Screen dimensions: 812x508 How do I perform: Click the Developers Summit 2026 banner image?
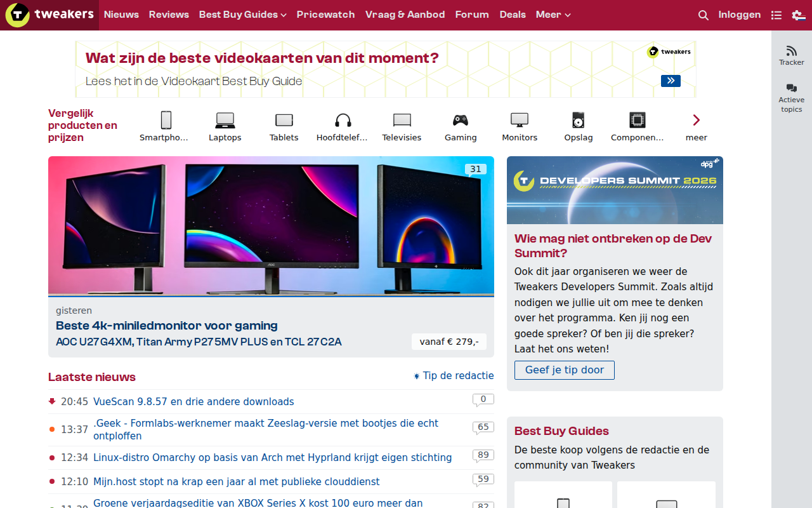point(615,190)
